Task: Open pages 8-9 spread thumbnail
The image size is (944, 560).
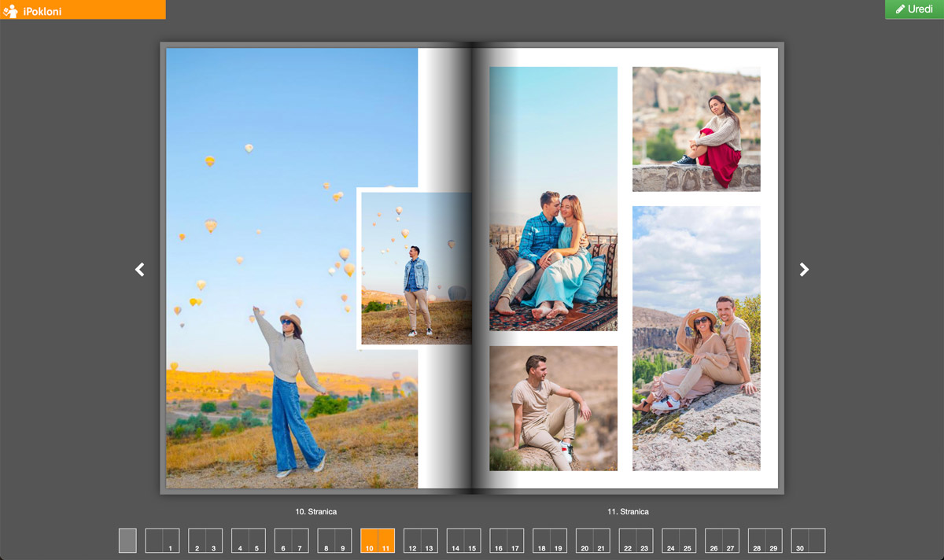Action: pos(334,540)
